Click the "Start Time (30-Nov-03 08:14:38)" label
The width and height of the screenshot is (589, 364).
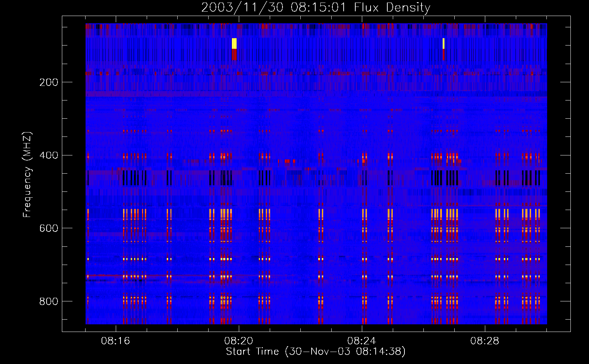(x=316, y=352)
